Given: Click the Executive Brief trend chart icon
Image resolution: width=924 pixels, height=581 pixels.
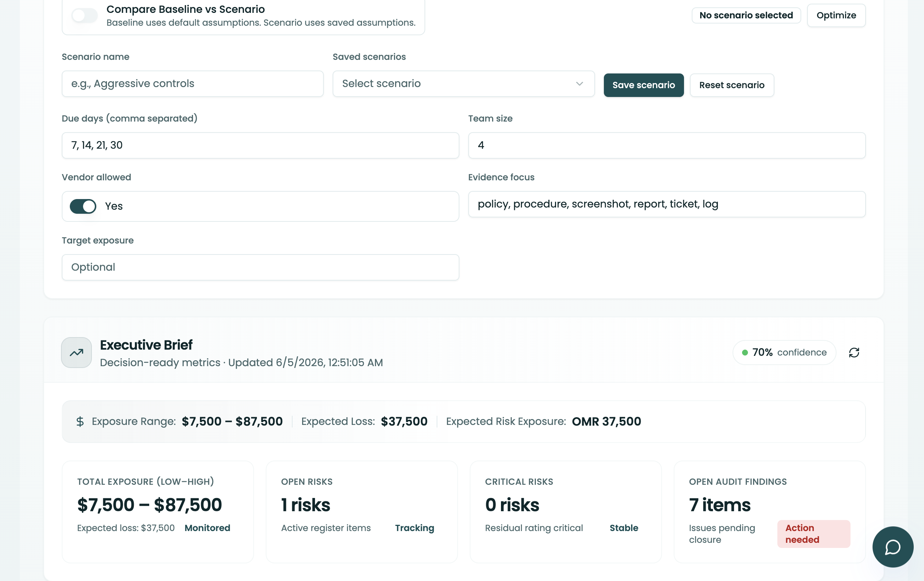Looking at the screenshot, I should coord(76,353).
